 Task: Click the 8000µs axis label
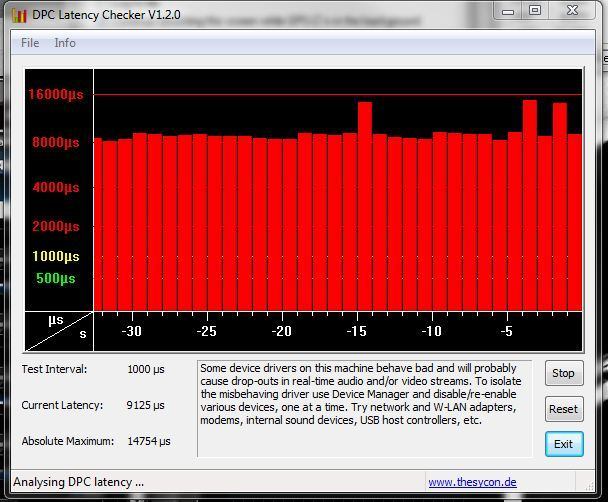[x=56, y=142]
